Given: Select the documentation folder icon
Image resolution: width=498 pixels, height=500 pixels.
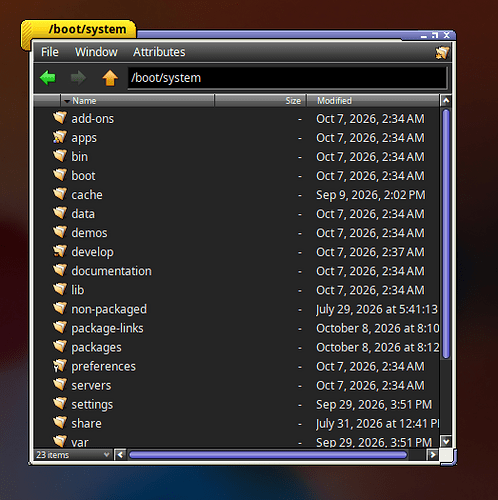Looking at the screenshot, I should [x=60, y=270].
